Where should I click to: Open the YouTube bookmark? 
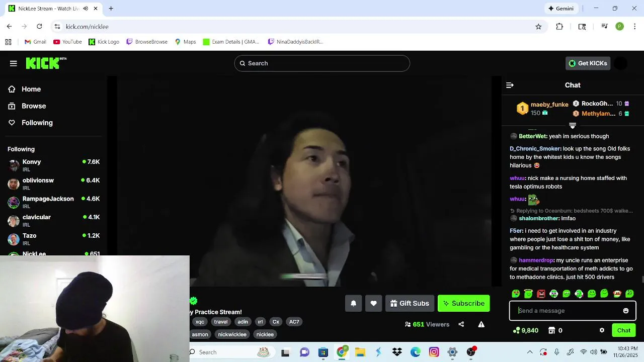pyautogui.click(x=67, y=42)
